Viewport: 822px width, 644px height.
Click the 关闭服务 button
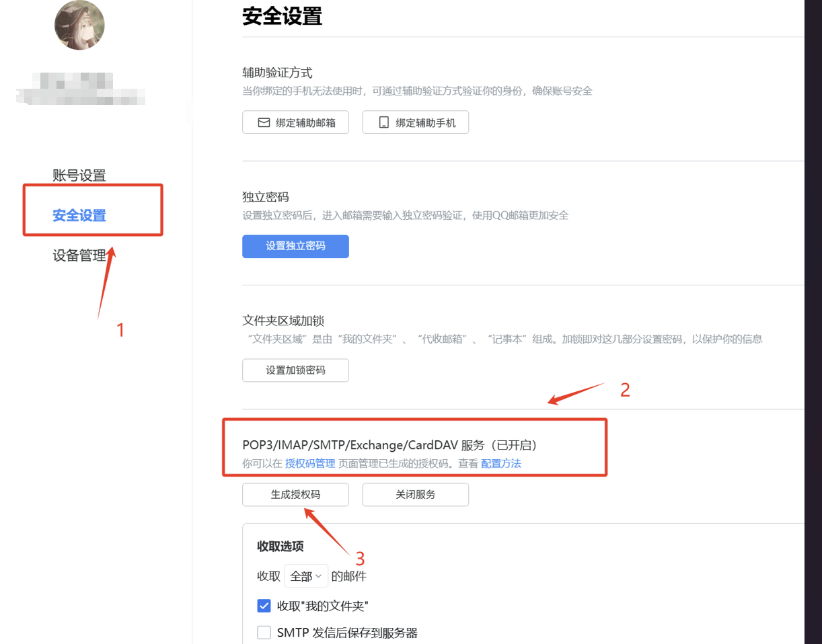415,494
